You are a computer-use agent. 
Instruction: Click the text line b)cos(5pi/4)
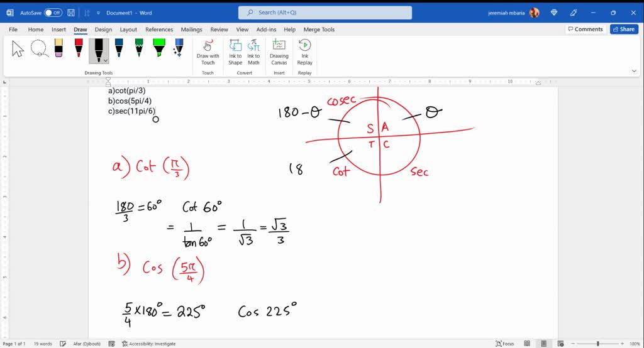(130, 101)
